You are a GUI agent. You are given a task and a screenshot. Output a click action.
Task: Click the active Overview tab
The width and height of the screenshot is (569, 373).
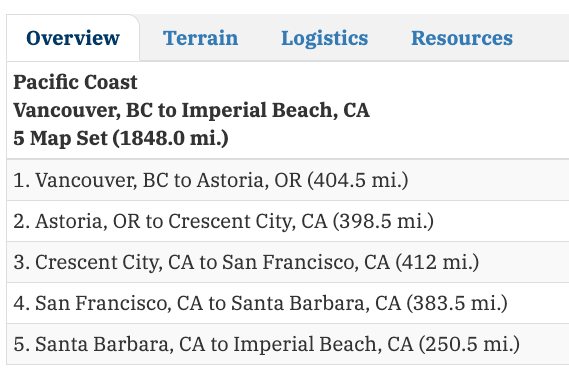coord(73,38)
